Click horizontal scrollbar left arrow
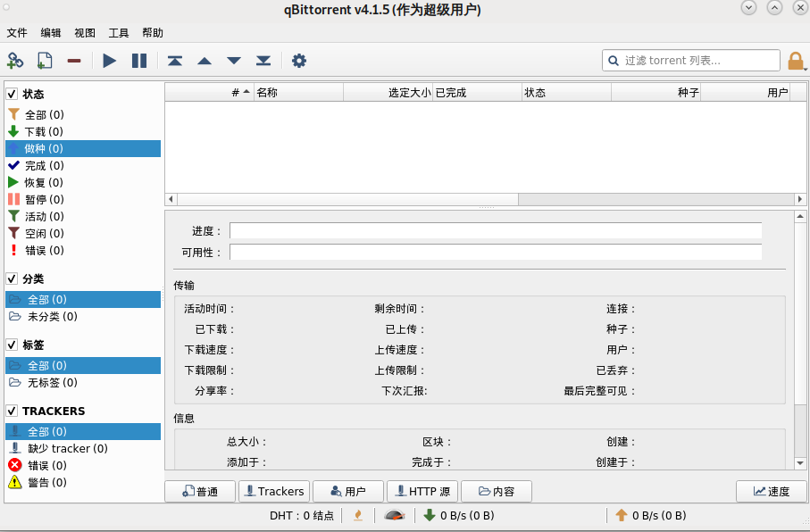This screenshot has height=532, width=810. pyautogui.click(x=171, y=199)
